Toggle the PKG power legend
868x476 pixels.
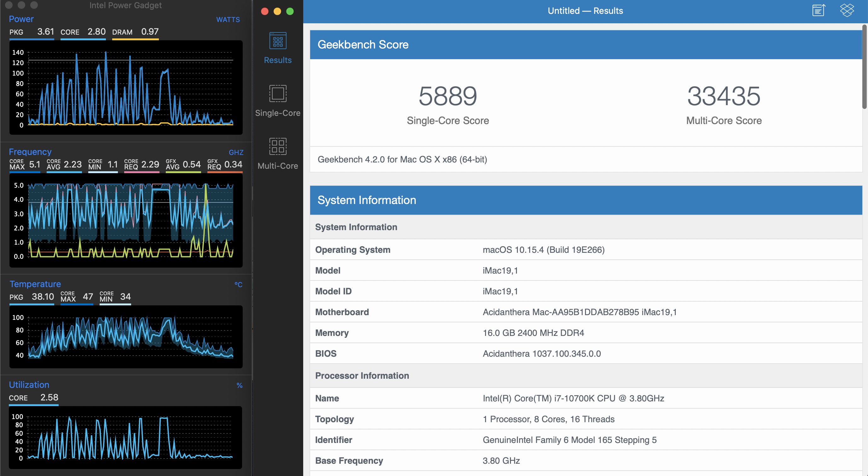click(31, 32)
